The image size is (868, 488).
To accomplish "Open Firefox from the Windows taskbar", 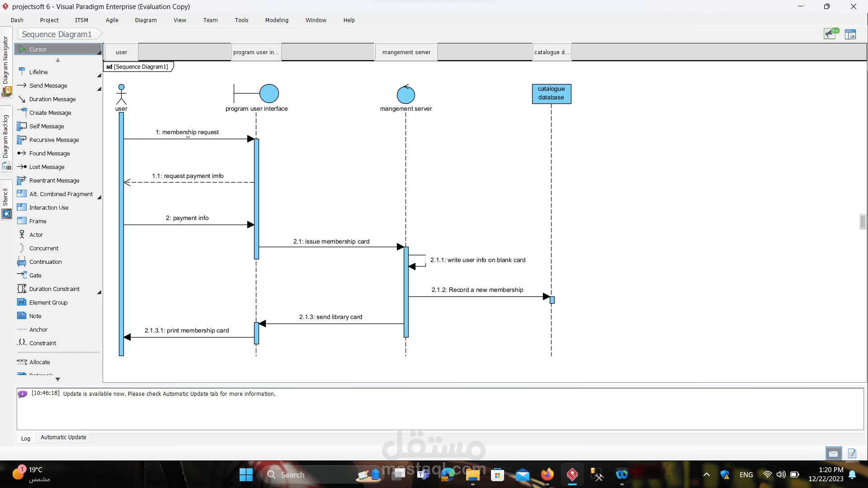I will click(x=547, y=474).
